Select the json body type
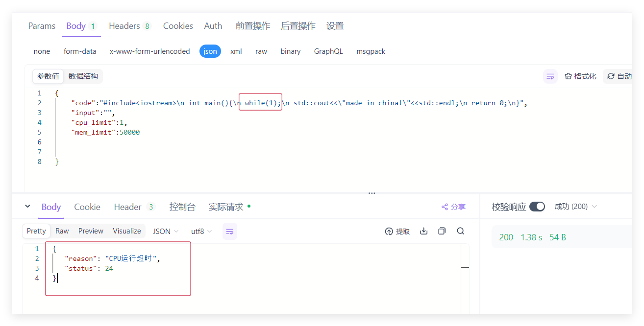Viewport: 644px width, 326px height. pos(210,51)
